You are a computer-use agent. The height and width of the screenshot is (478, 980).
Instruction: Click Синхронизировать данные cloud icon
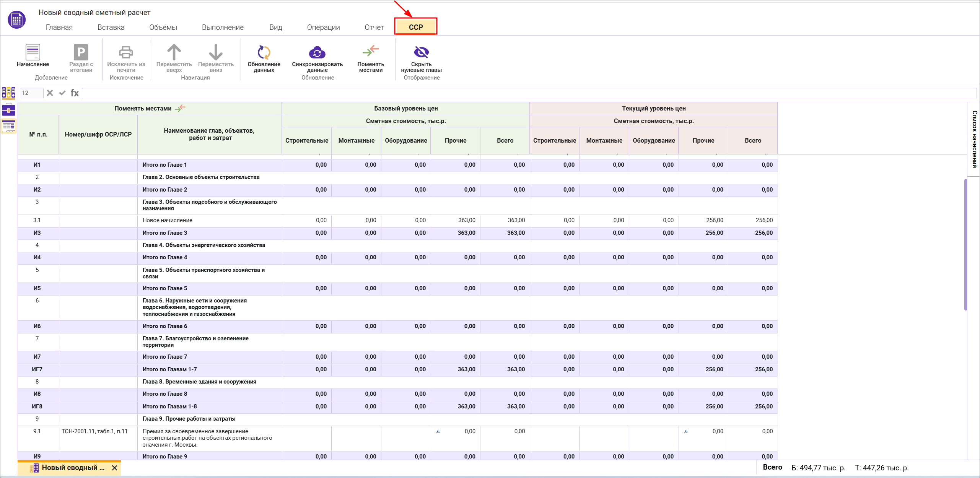[317, 52]
